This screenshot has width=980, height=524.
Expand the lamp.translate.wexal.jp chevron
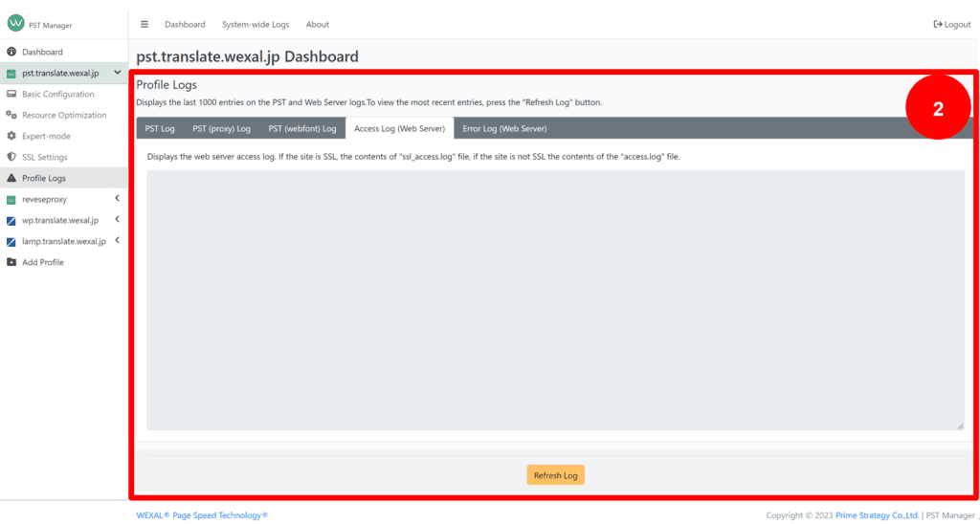tap(117, 240)
